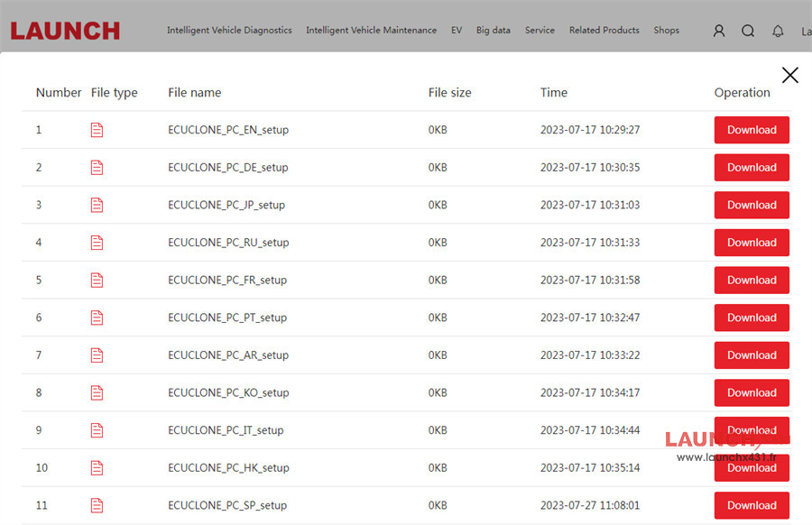Click file icon for ECUCLONE_PC_KO_setup
The image size is (812, 525).
pyautogui.click(x=97, y=393)
